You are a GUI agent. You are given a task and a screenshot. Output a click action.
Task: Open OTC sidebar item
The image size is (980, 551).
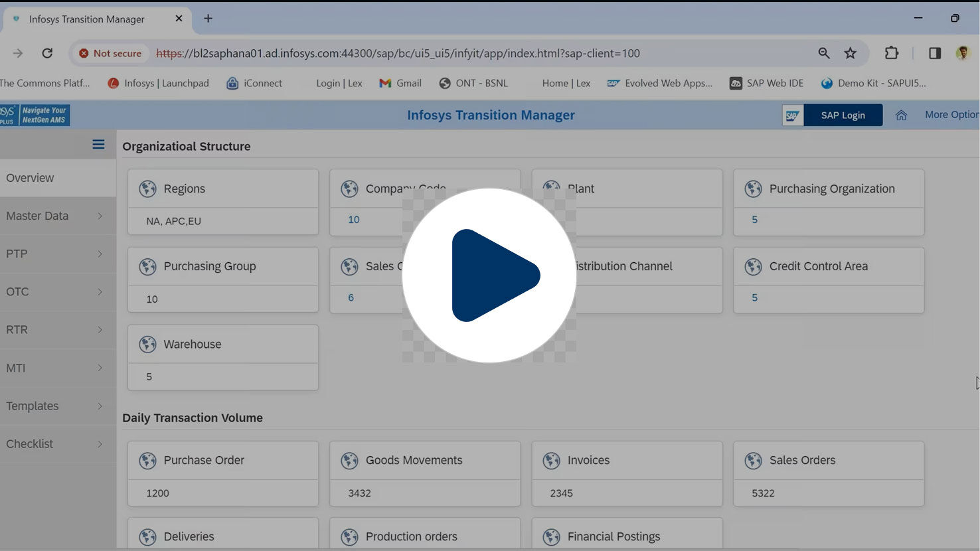click(x=58, y=291)
